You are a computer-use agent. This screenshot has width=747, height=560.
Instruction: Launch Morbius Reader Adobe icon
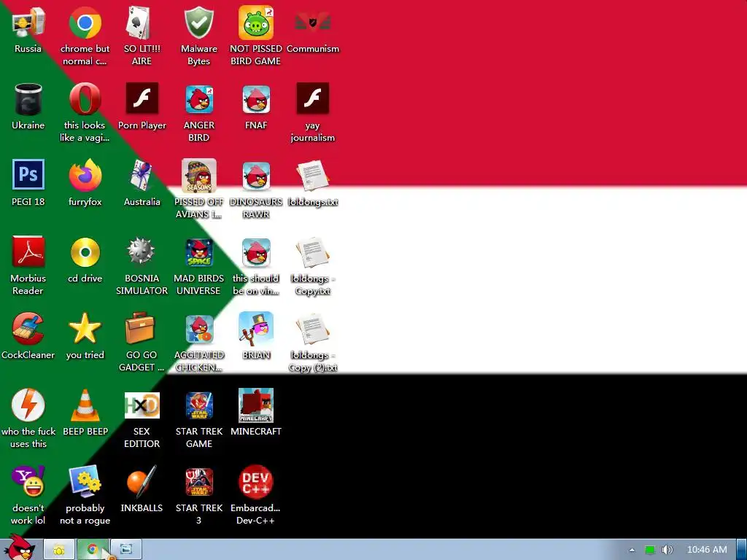point(28,252)
